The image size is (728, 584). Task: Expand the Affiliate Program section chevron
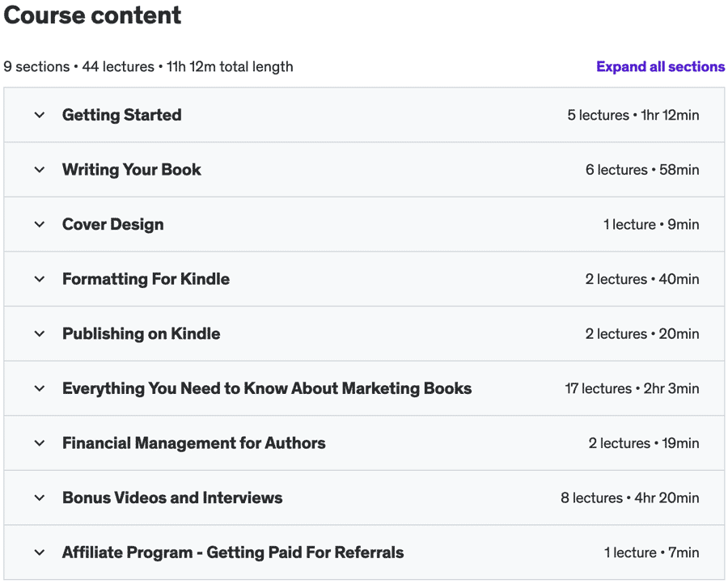40,552
